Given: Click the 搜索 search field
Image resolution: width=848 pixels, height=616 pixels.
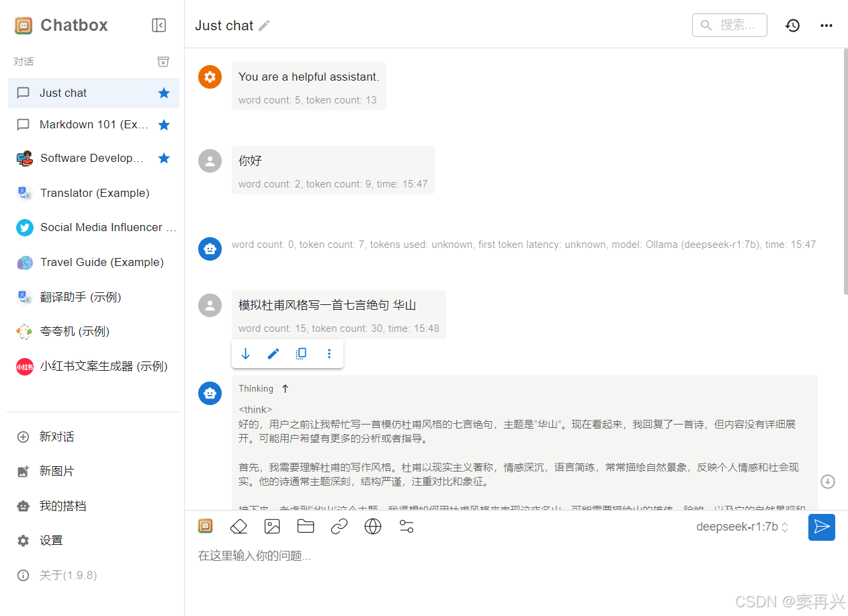Looking at the screenshot, I should click(x=730, y=25).
